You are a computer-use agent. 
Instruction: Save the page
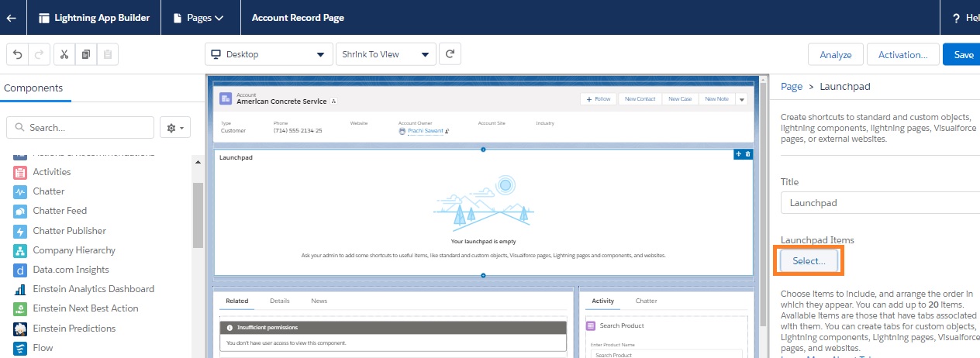pyautogui.click(x=962, y=55)
